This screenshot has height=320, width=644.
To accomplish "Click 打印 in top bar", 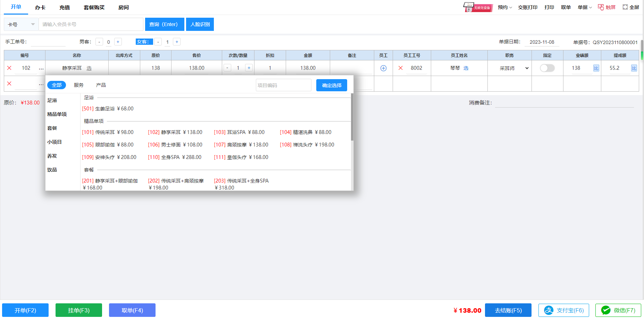I will click(549, 7).
